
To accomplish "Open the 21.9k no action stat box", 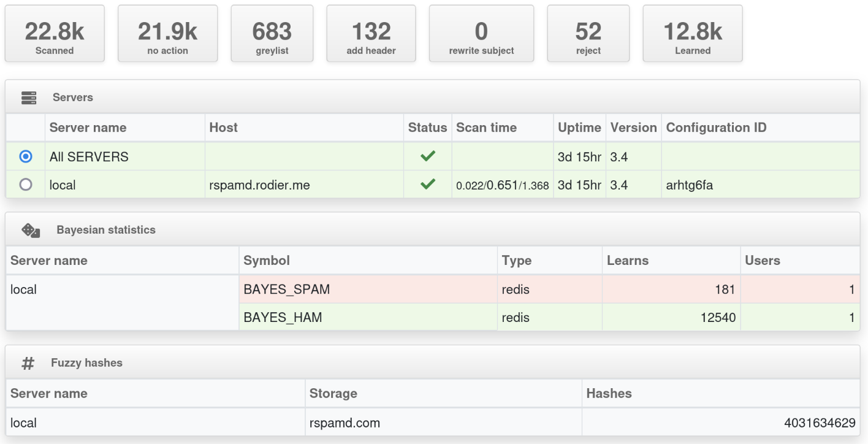I will 167,34.
